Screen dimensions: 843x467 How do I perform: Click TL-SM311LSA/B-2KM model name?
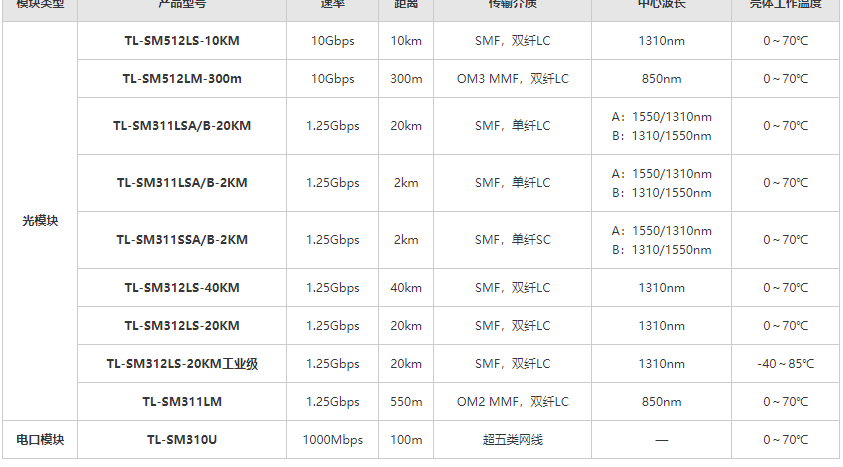[182, 183]
